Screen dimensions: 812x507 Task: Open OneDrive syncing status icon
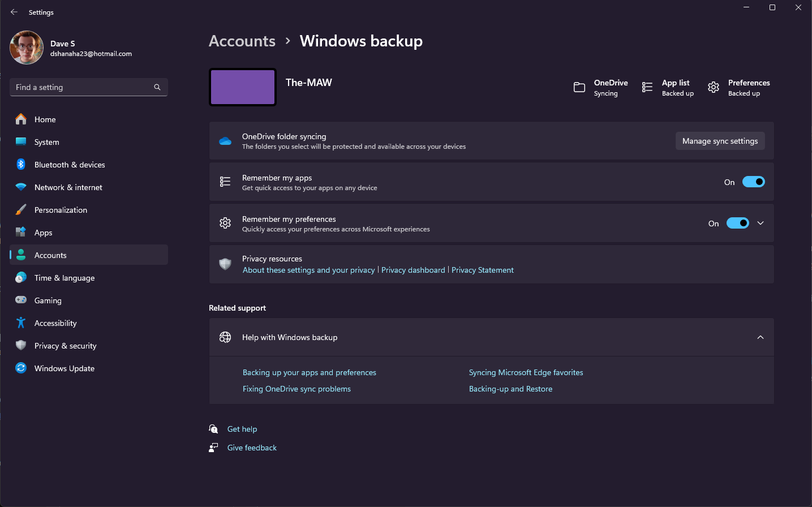pyautogui.click(x=579, y=87)
